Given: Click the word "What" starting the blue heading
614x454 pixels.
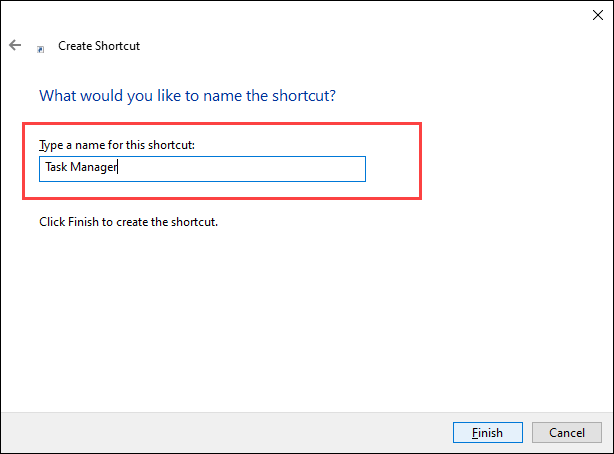Looking at the screenshot, I should click(56, 97).
